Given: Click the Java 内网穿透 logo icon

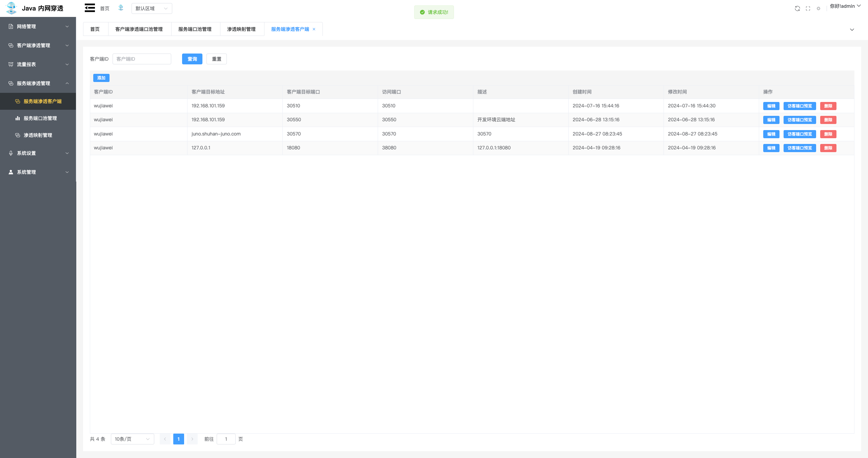Looking at the screenshot, I should (11, 8).
